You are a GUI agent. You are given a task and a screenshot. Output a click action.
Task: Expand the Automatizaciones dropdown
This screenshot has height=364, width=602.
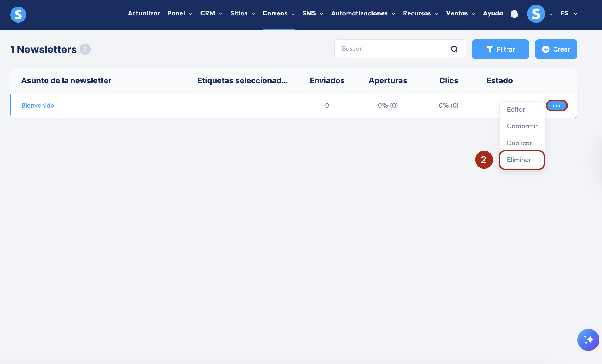pos(363,13)
